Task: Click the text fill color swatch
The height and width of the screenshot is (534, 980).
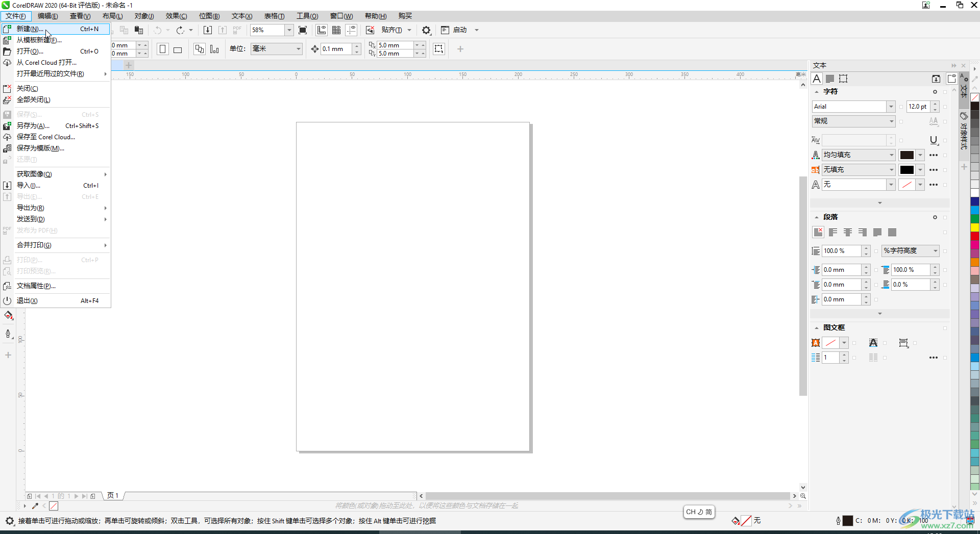Action: tap(907, 155)
